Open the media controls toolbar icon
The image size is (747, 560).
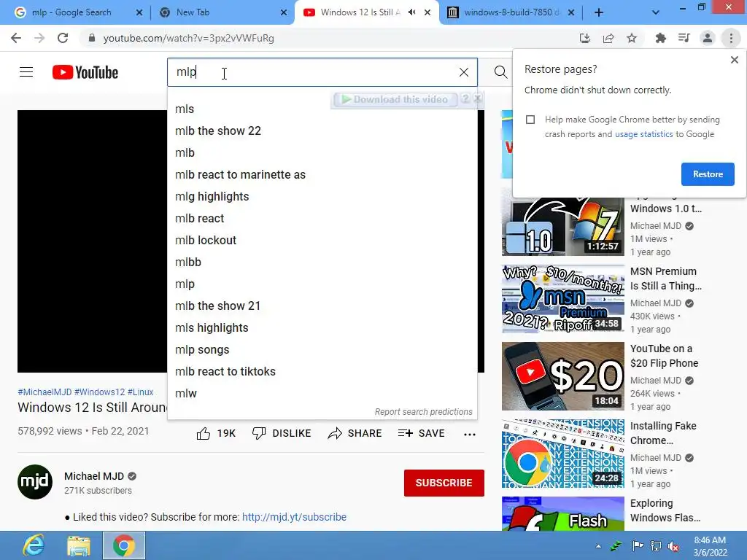click(x=684, y=38)
